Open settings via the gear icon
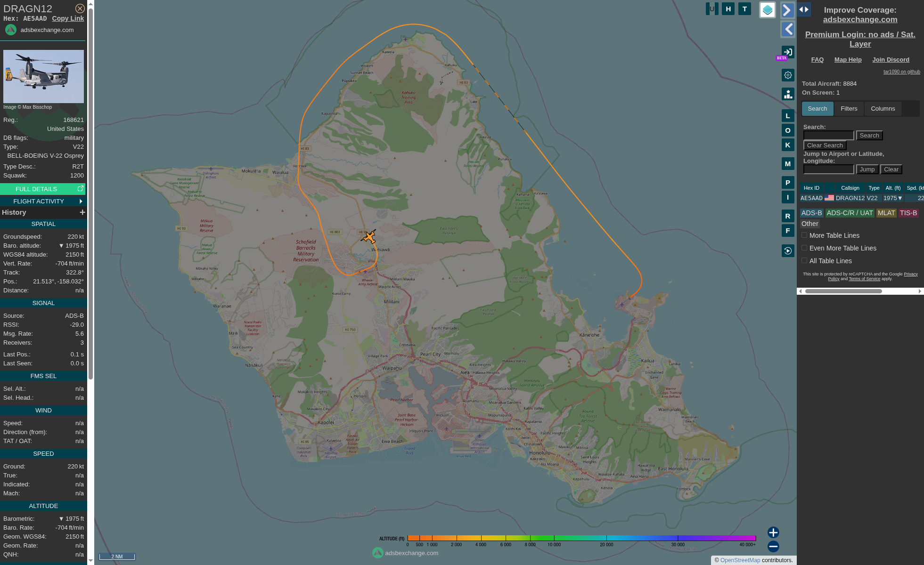This screenshot has height=565, width=924. (788, 75)
